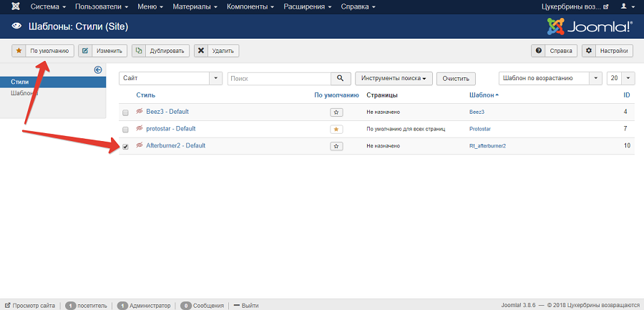
Task: Click the gold star for protostar style
Action: [336, 130]
